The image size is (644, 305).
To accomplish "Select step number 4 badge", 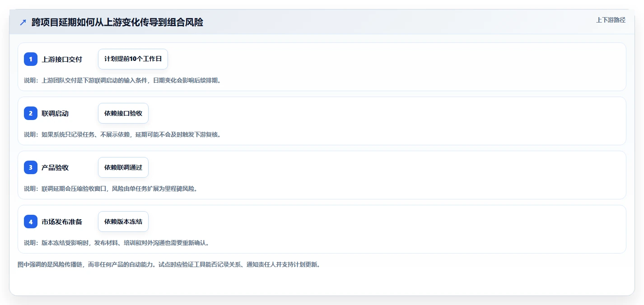I will (x=31, y=222).
